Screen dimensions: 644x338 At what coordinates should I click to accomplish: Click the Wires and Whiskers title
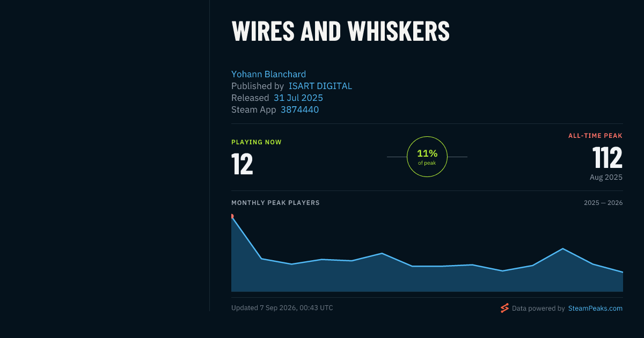(x=340, y=31)
